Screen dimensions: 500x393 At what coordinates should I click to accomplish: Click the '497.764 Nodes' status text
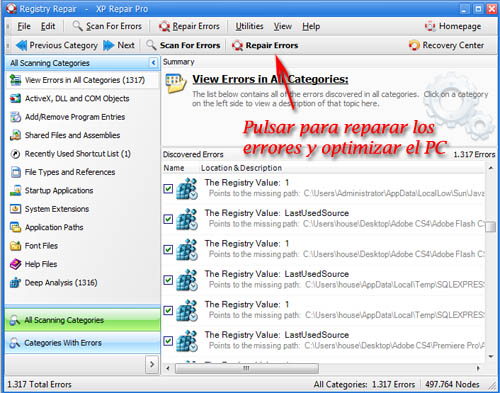pos(452,384)
